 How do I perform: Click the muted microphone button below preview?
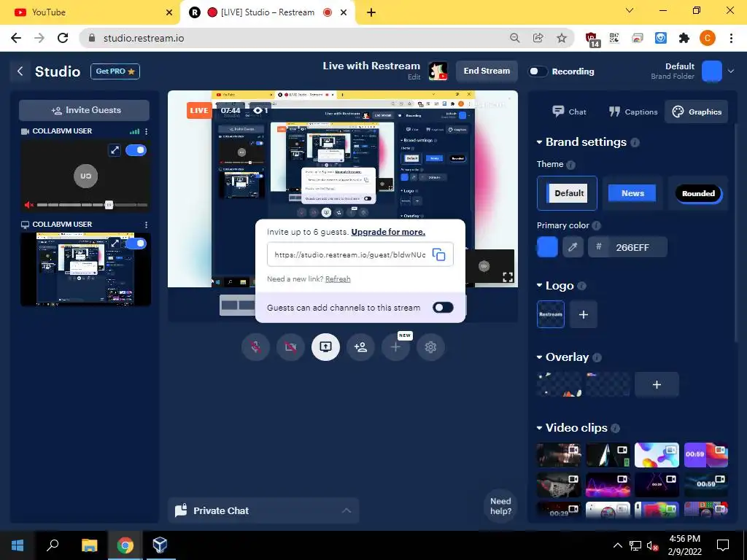(x=256, y=347)
